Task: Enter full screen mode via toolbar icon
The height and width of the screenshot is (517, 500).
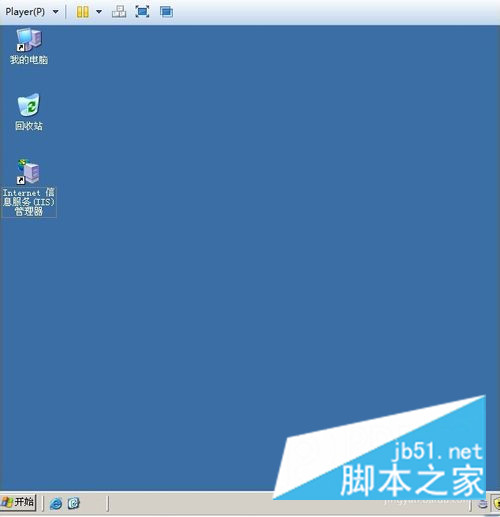Action: tap(142, 12)
